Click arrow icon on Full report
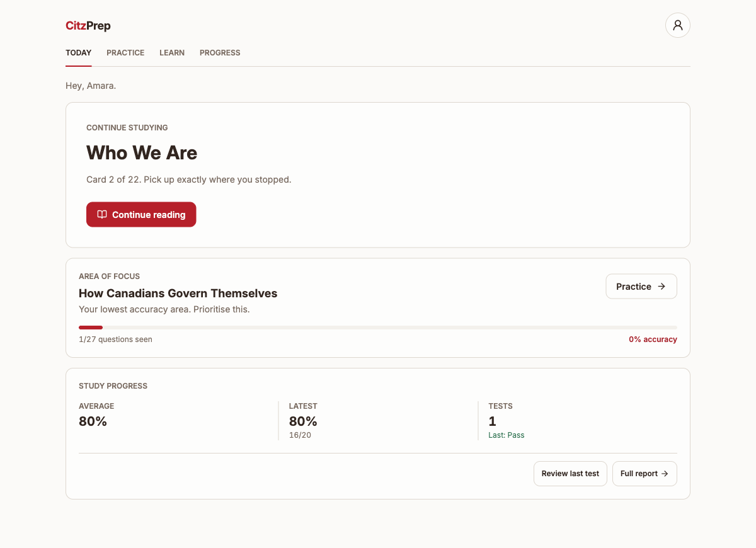Screen dimensions: 756x548 pyautogui.click(x=665, y=474)
